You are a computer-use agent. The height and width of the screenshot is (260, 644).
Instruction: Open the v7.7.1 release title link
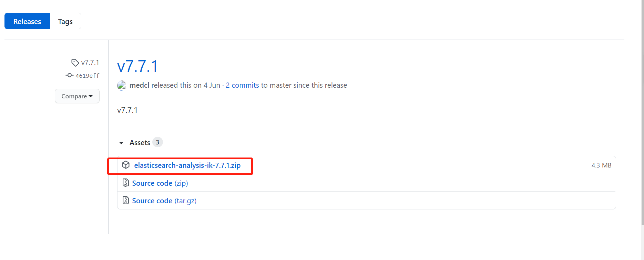point(137,66)
